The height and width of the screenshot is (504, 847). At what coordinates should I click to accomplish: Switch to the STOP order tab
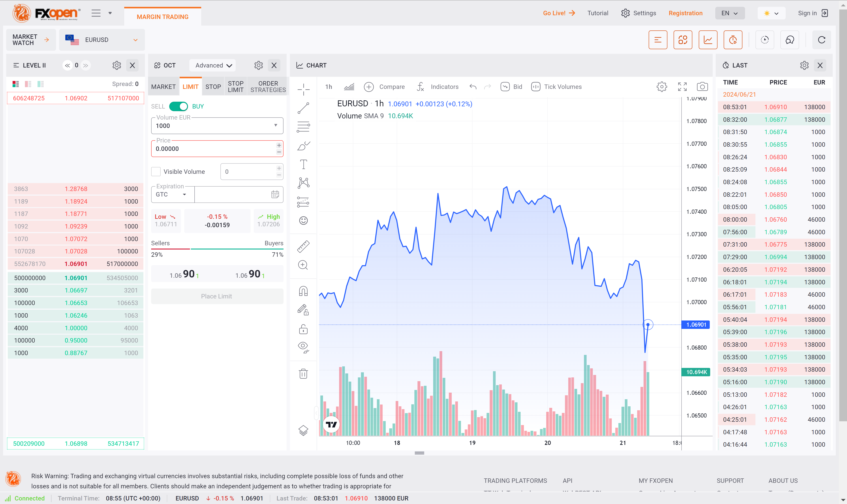(x=213, y=87)
